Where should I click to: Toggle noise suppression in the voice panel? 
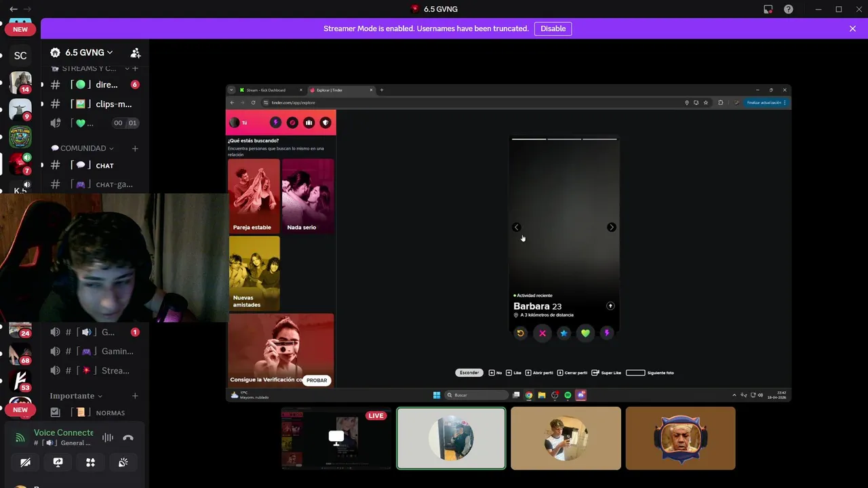tap(108, 438)
